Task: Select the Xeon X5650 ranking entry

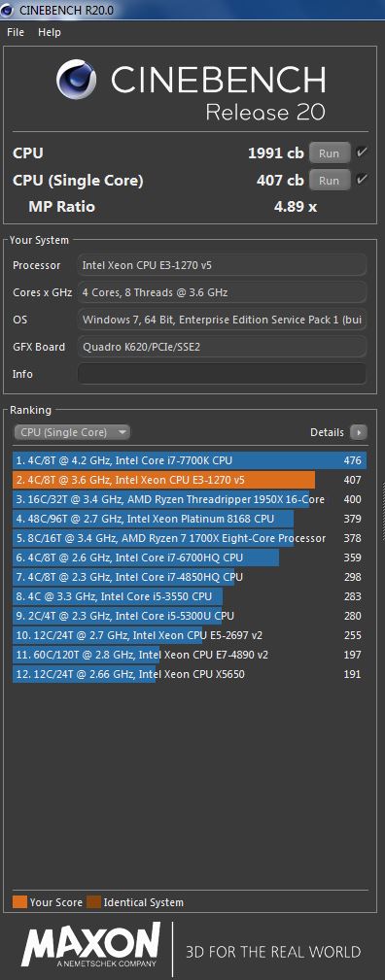Action: [x=189, y=674]
